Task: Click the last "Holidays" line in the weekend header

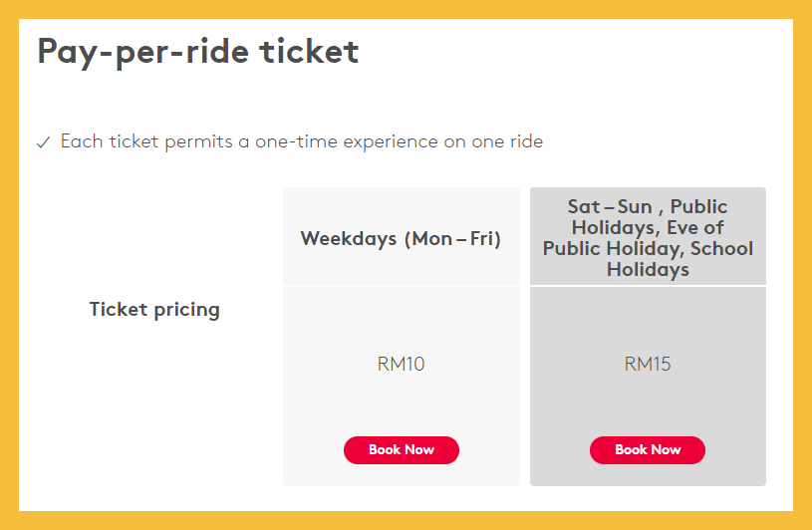Action: (648, 270)
